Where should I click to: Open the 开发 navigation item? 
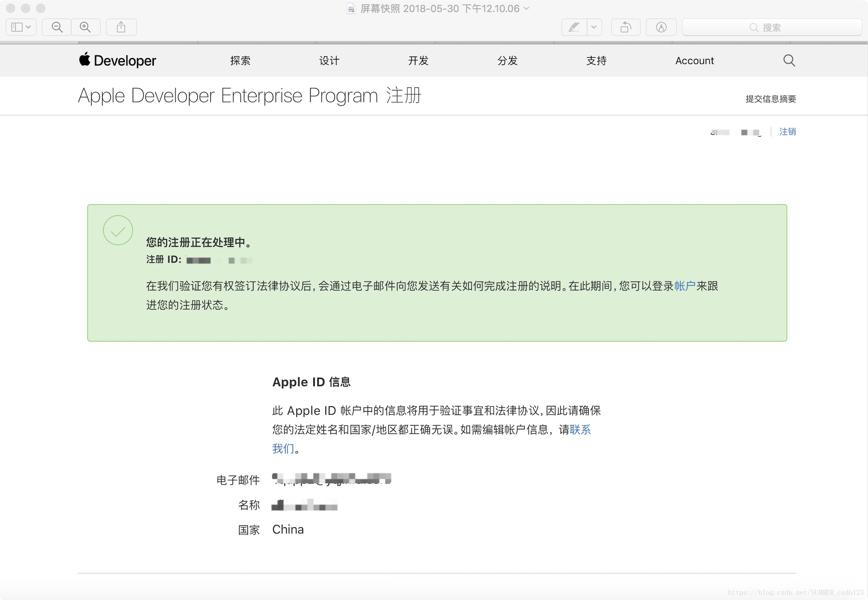[x=418, y=61]
